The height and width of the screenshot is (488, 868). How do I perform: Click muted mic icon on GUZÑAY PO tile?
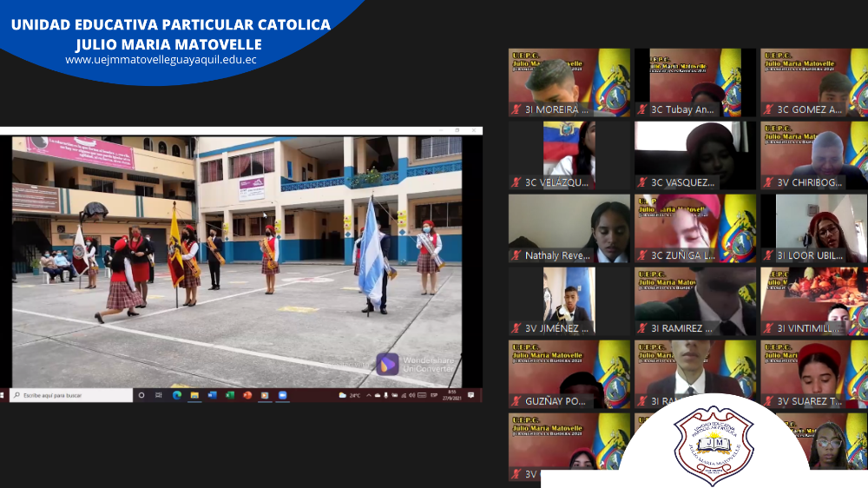click(x=516, y=401)
